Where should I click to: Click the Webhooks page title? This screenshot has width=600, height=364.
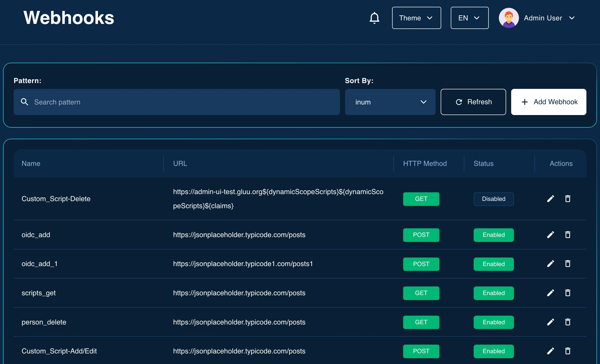click(x=69, y=18)
